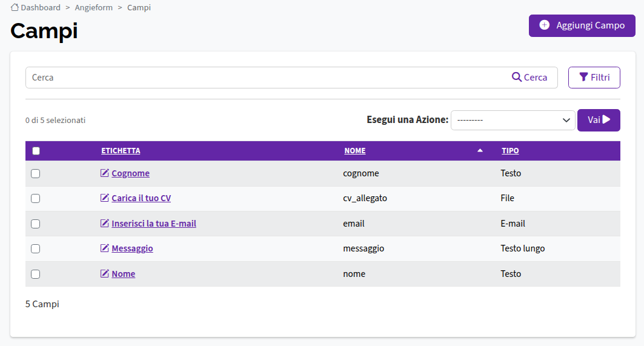Open the Dashboard breadcrumb link
This screenshot has height=346, width=644.
(41, 7)
